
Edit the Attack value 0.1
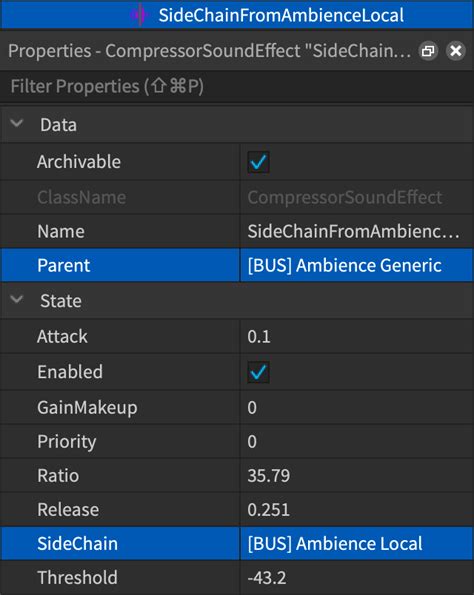pyautogui.click(x=357, y=336)
